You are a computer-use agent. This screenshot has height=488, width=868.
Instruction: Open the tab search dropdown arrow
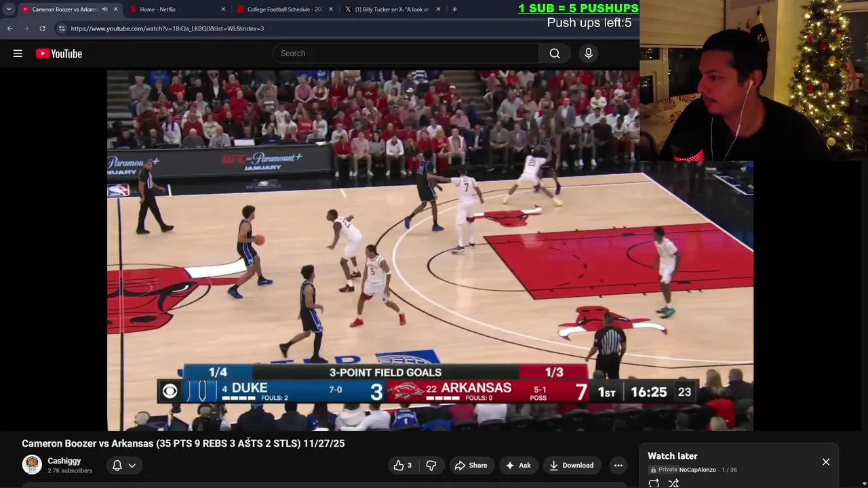9,9
